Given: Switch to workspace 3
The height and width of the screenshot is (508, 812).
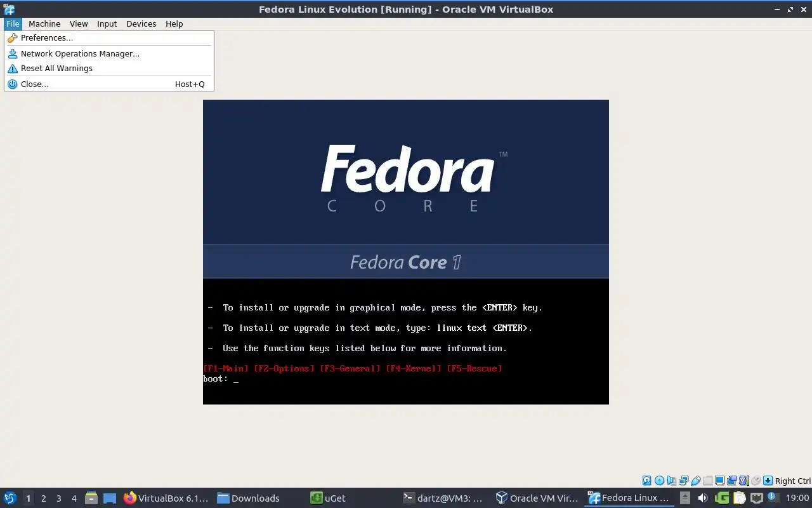Looking at the screenshot, I should click(x=58, y=498).
